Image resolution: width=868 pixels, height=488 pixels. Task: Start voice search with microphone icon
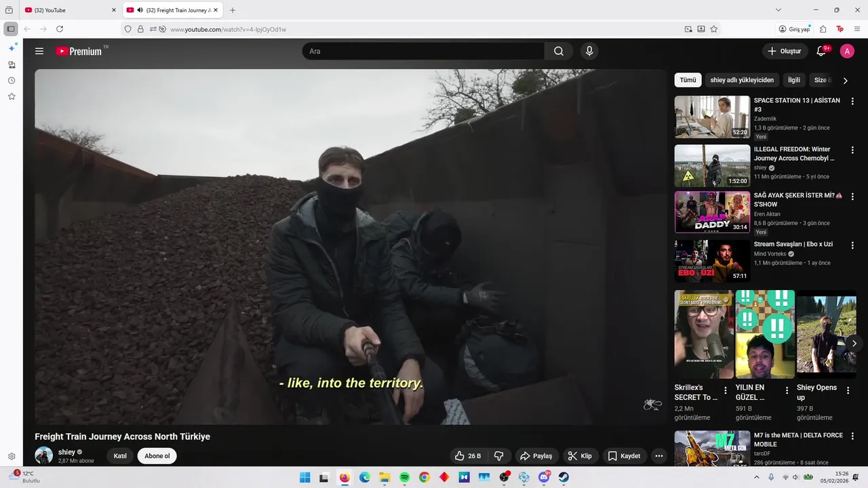(x=589, y=51)
